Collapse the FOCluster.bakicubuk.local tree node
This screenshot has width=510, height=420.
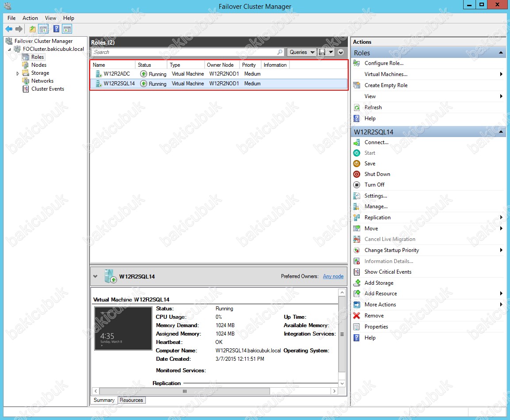pyautogui.click(x=9, y=50)
